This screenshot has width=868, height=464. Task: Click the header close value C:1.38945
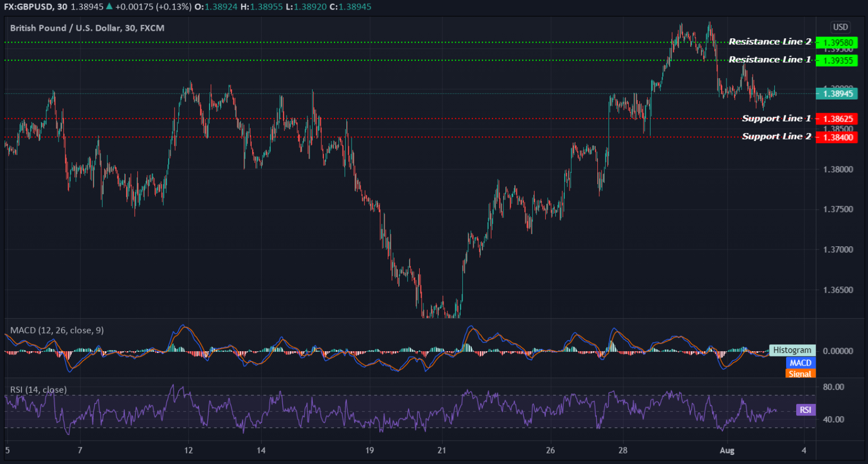[350, 7]
